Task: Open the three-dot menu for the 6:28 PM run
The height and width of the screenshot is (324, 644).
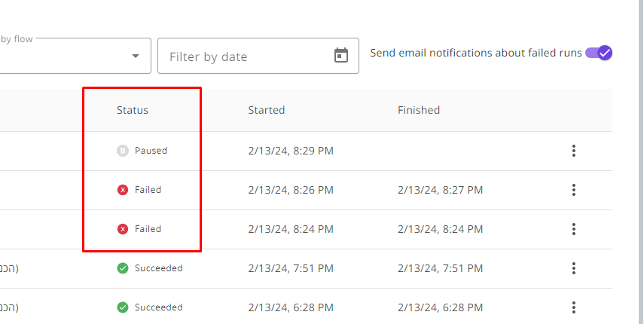Action: [574, 307]
